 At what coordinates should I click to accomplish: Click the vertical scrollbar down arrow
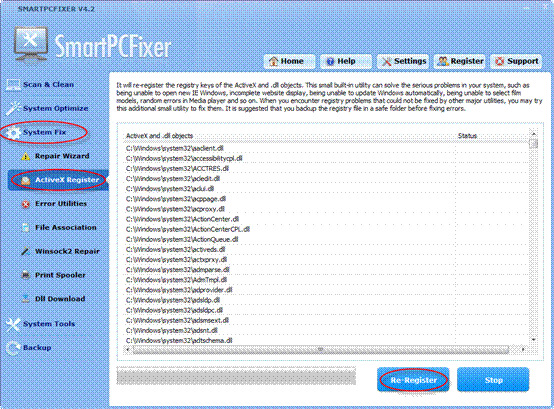click(534, 339)
